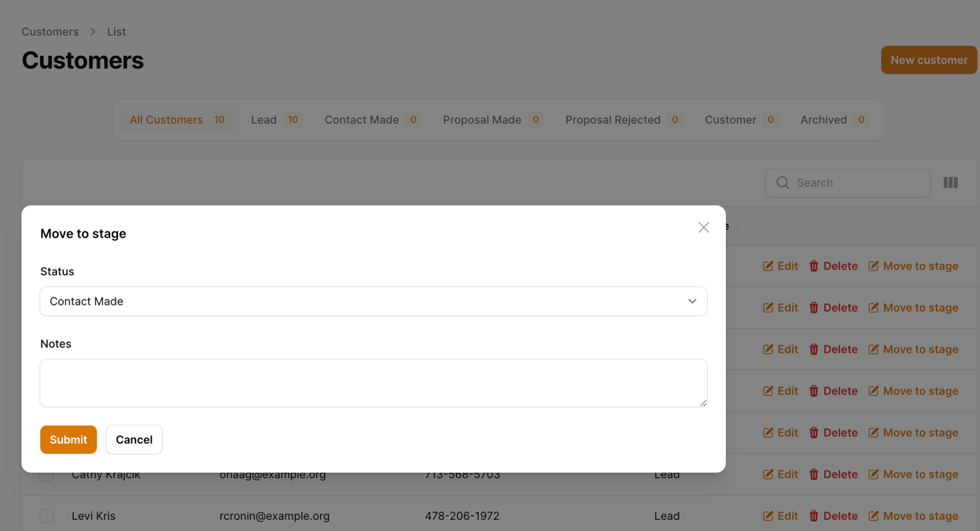980x531 pixels.
Task: Click into the Search field
Action: (848, 183)
